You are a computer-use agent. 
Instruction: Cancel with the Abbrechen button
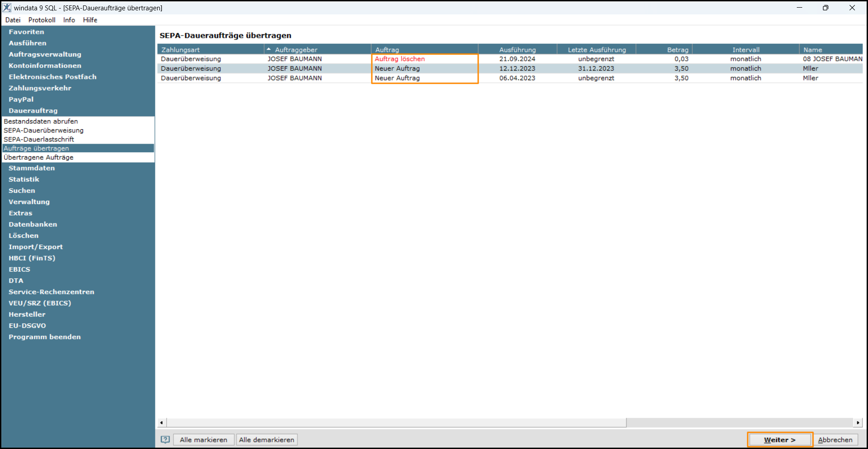click(835, 440)
